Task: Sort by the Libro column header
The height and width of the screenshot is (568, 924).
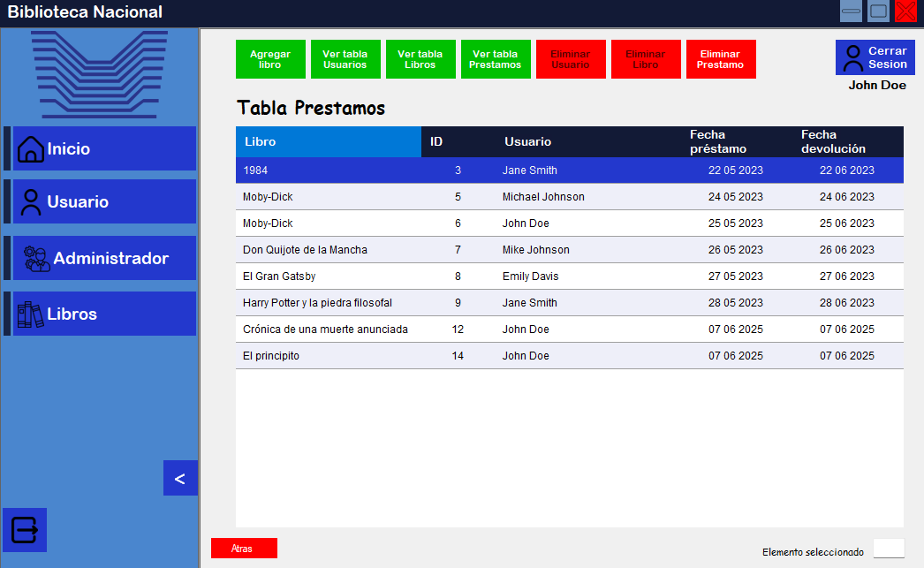Action: 329,141
